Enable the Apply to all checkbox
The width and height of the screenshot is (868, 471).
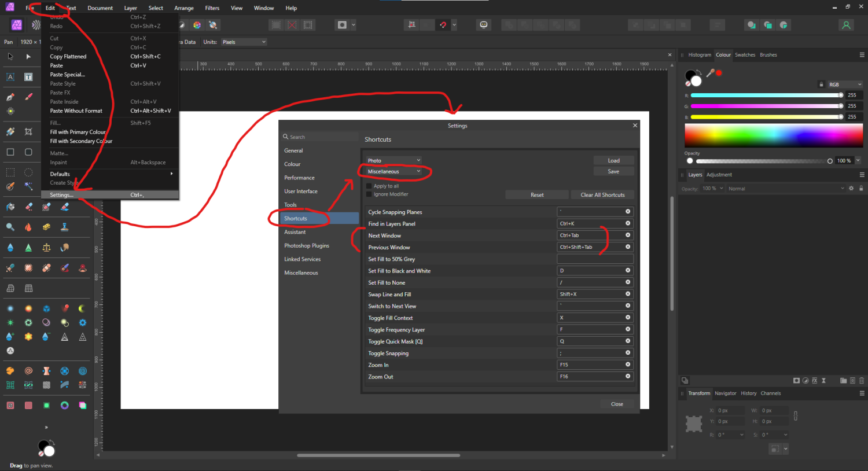(x=369, y=186)
